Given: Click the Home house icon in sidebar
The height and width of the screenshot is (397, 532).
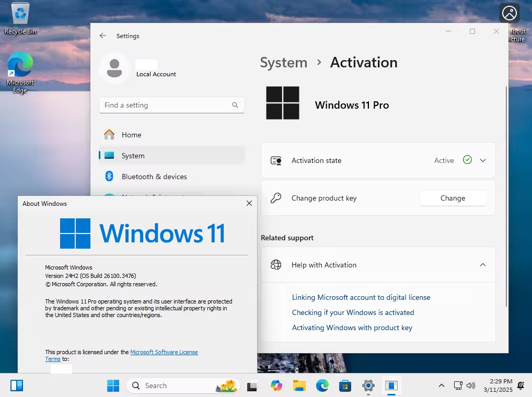Looking at the screenshot, I should [109, 135].
